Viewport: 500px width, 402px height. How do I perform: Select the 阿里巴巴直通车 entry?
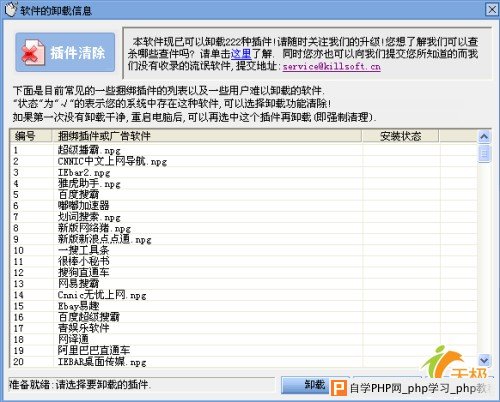(x=94, y=350)
